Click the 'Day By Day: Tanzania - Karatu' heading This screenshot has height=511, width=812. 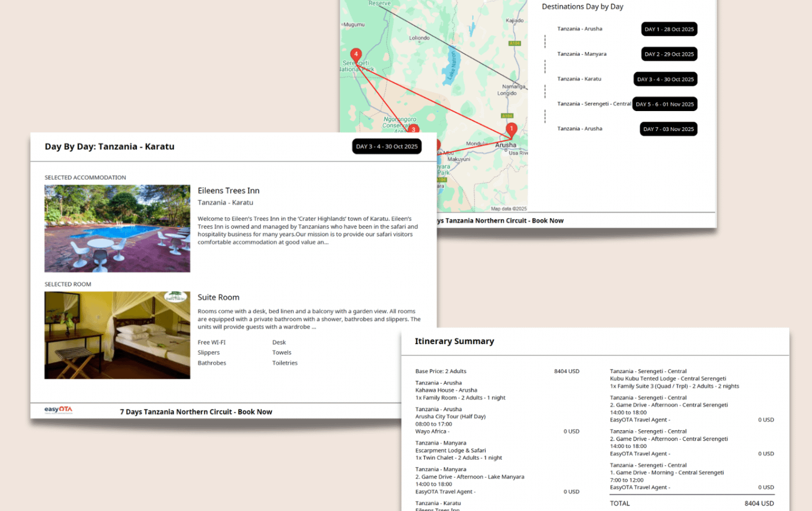click(110, 147)
